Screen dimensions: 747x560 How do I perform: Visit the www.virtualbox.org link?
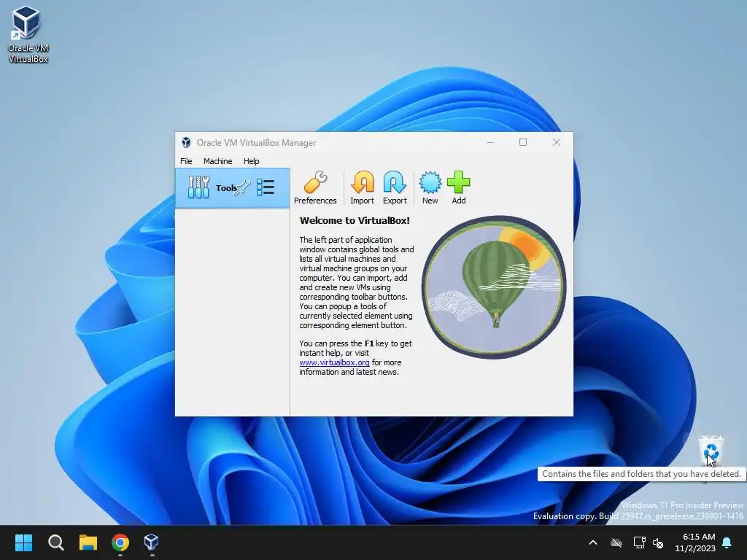tap(334, 362)
